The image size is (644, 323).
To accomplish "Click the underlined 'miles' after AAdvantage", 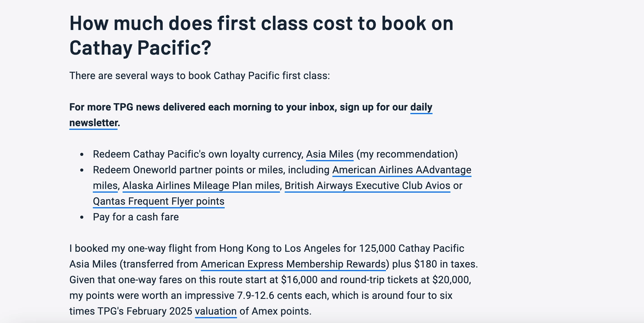I will (x=105, y=186).
